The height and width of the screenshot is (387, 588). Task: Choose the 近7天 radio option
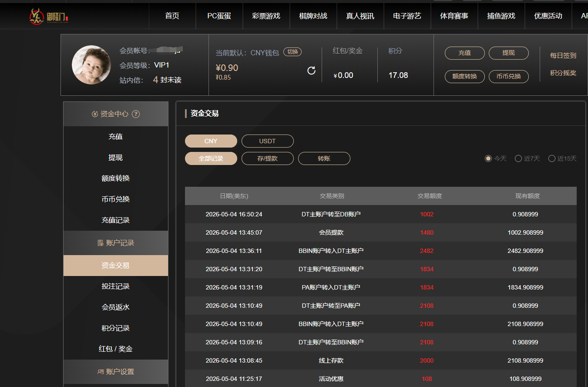tap(518, 158)
